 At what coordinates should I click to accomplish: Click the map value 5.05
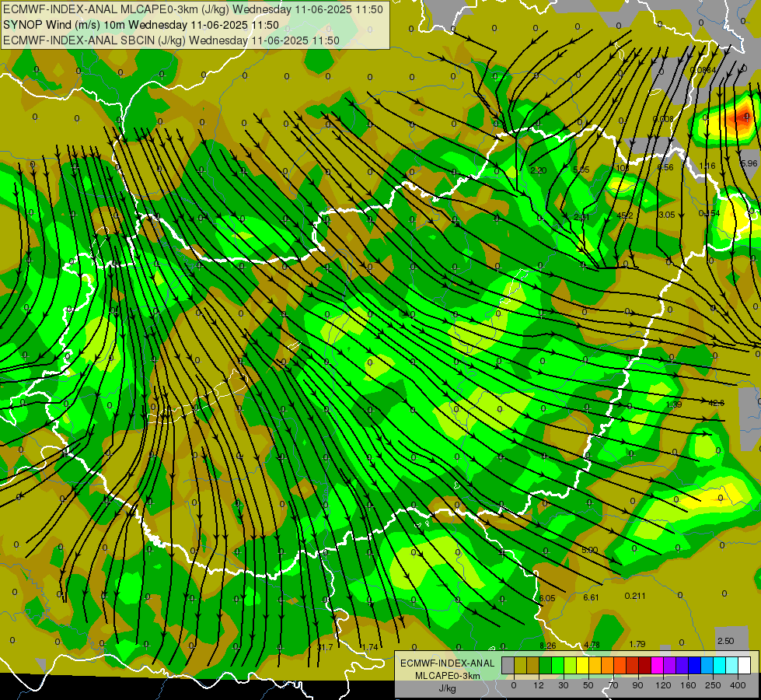pyautogui.click(x=581, y=170)
